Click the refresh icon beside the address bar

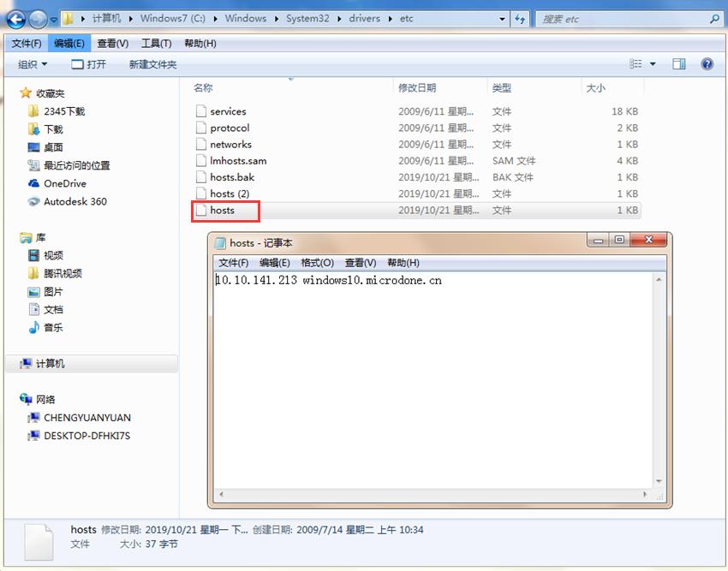521,17
